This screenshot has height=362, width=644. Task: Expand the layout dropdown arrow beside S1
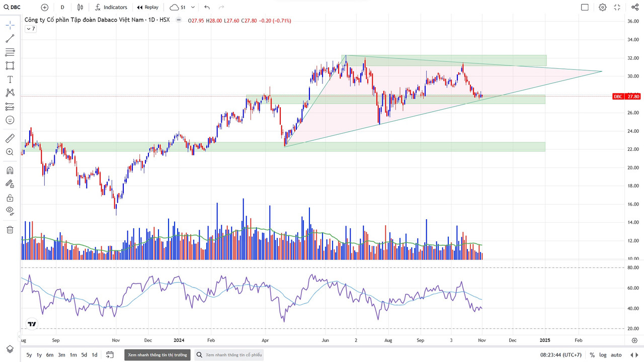(x=193, y=7)
